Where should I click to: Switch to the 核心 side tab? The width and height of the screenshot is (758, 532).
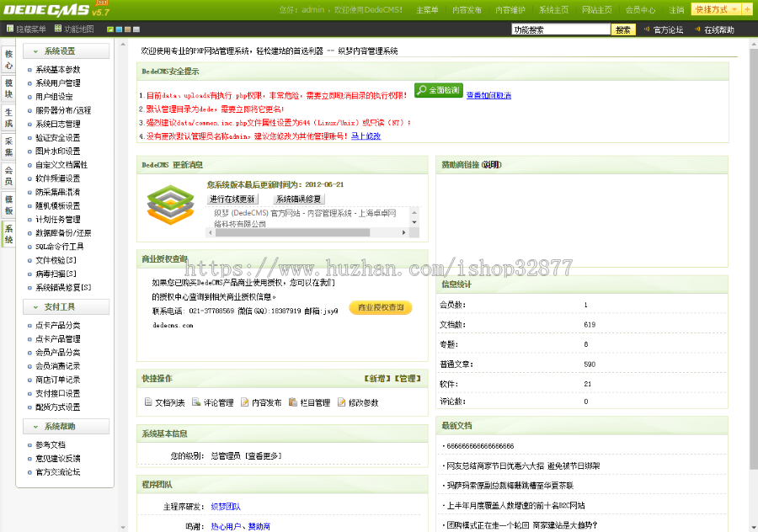pos(8,60)
